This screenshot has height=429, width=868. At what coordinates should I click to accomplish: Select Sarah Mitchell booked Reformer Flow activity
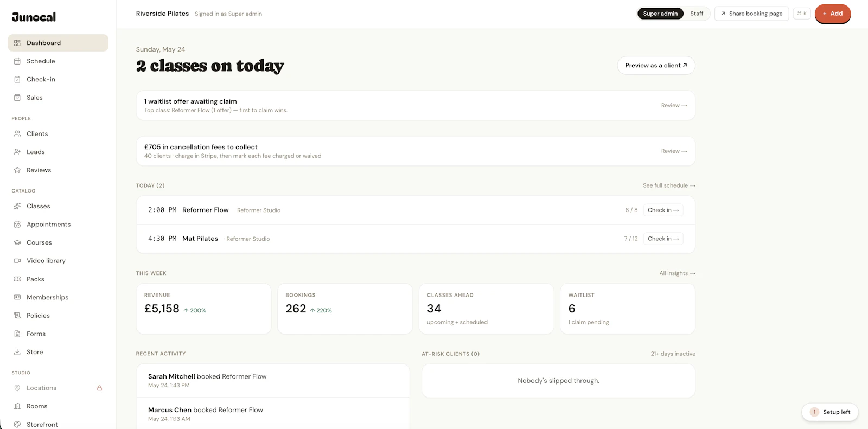tap(273, 381)
